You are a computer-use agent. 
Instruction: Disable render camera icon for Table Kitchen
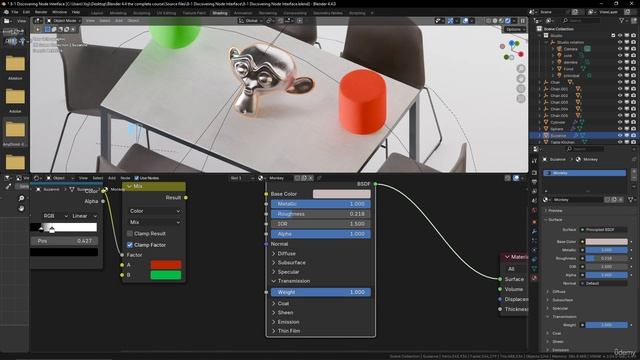point(633,142)
